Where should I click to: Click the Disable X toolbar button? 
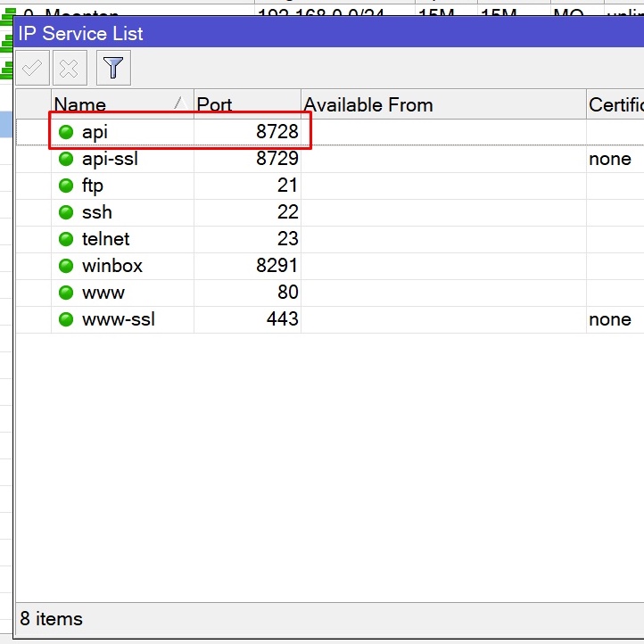70,68
